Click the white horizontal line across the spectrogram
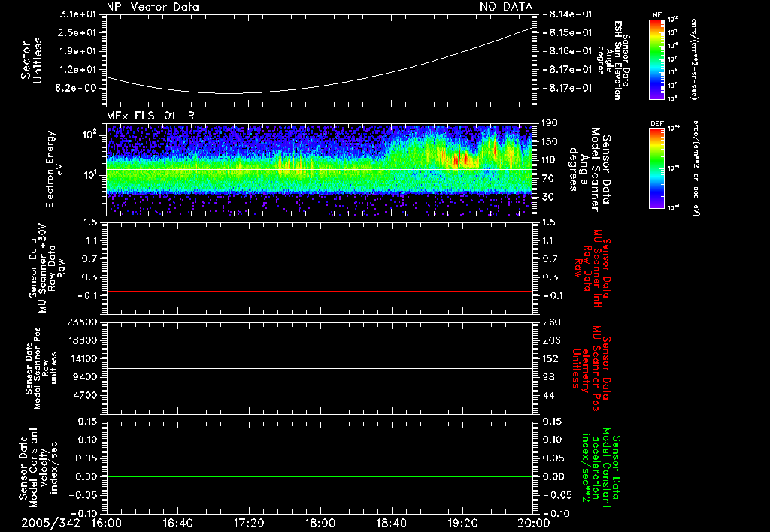This screenshot has width=770, height=532. click(319, 169)
